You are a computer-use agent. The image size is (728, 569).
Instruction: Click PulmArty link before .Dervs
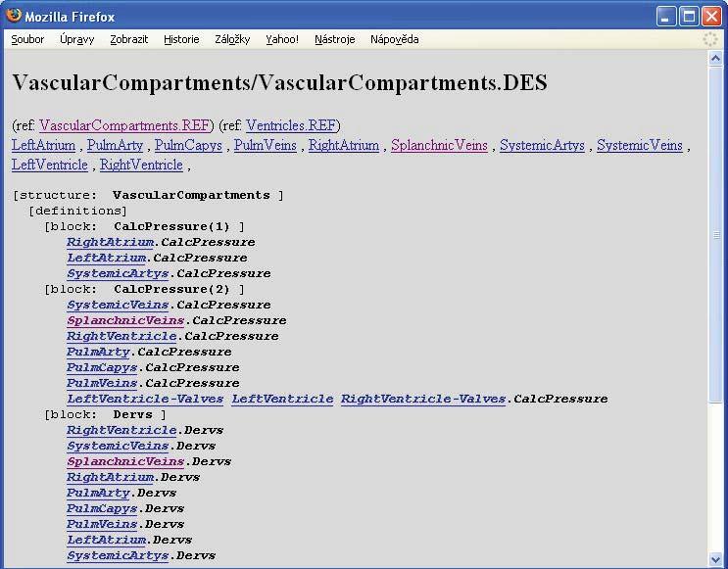[98, 493]
